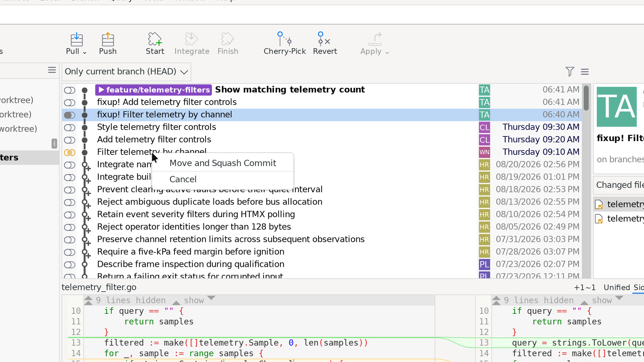Click the first telemetry file icon in Changed files
Image resolution: width=644 pixels, height=362 pixels.
click(599, 204)
